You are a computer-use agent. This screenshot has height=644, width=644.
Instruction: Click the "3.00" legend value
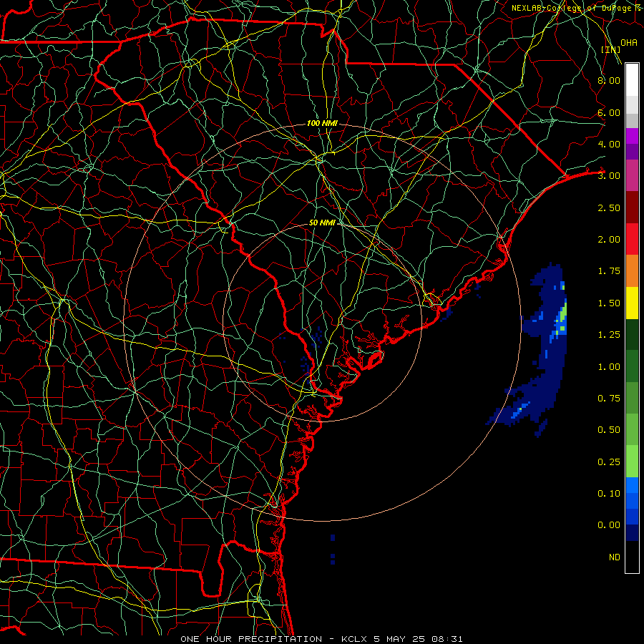609,176
